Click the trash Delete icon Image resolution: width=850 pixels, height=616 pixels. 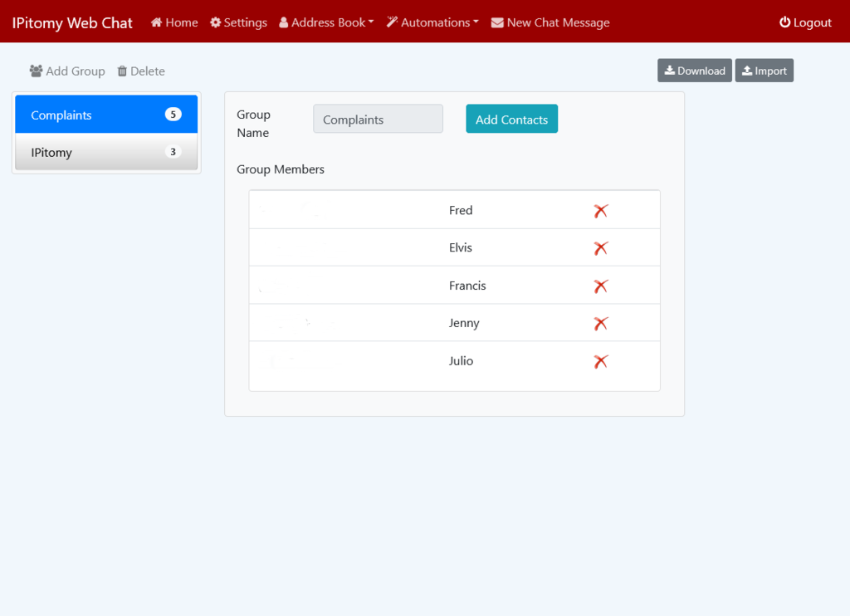[x=122, y=71]
